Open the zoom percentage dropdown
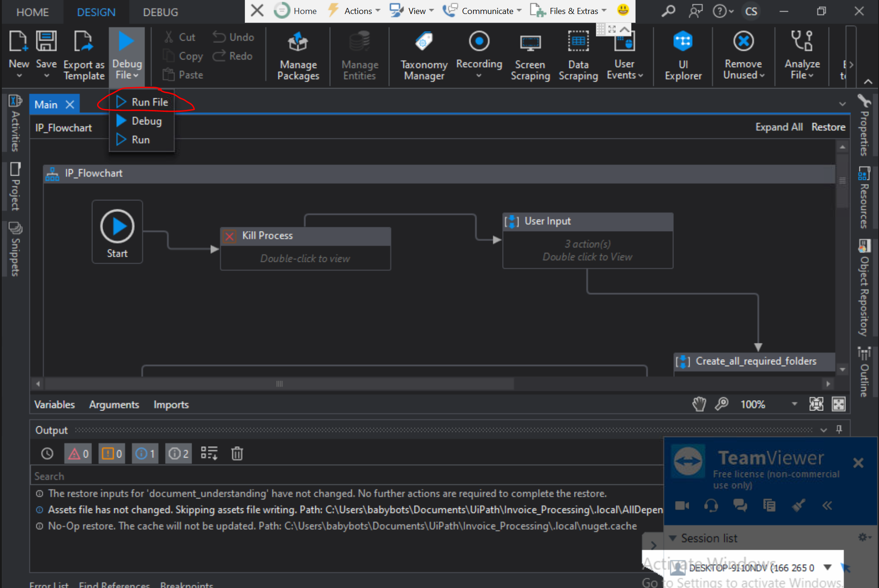879x588 pixels. 794,404
